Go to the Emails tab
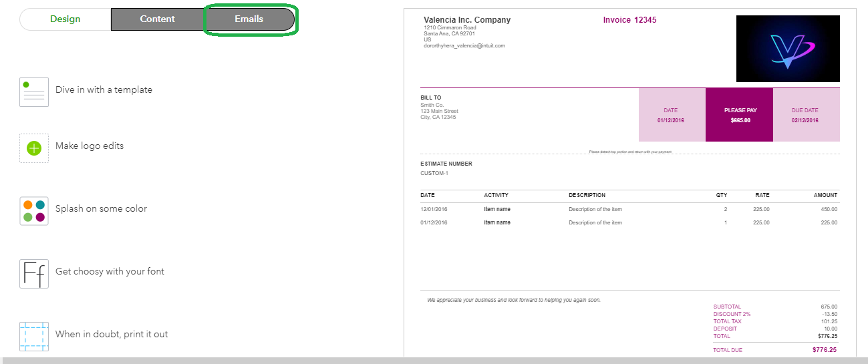868x364 pixels. (249, 19)
